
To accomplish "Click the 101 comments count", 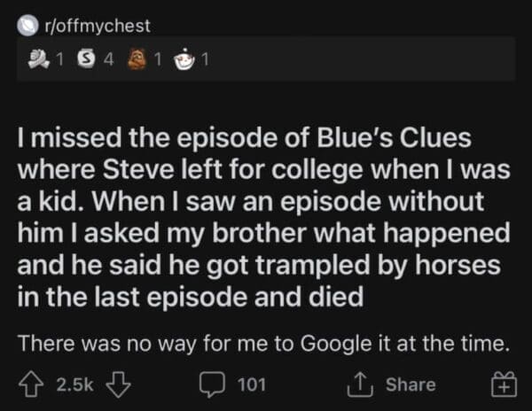I will (x=252, y=384).
